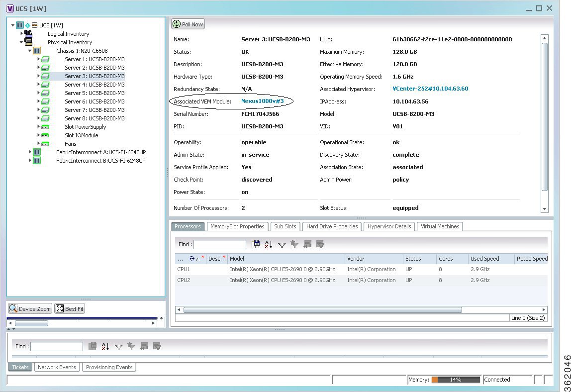
Task: Select Server 6: UCSB-B200-M3 in tree
Action: tap(95, 101)
